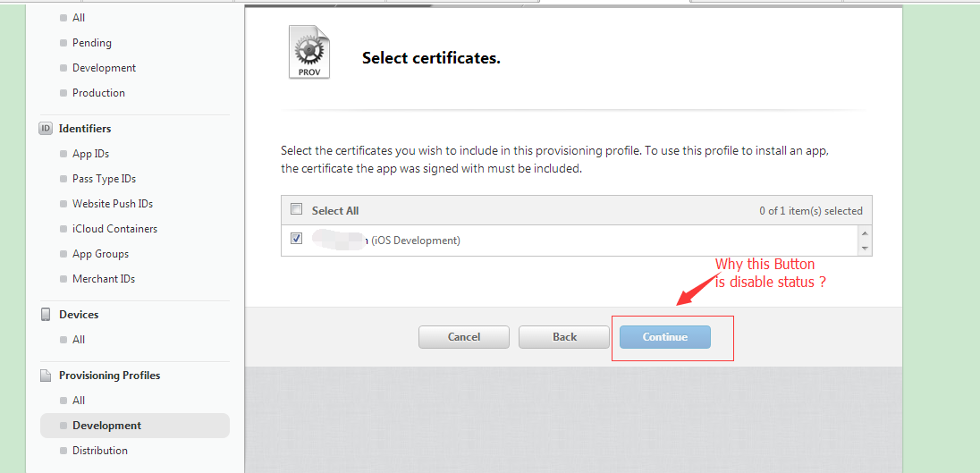The width and height of the screenshot is (980, 473).
Task: Open App Groups identifiers
Action: (100, 254)
